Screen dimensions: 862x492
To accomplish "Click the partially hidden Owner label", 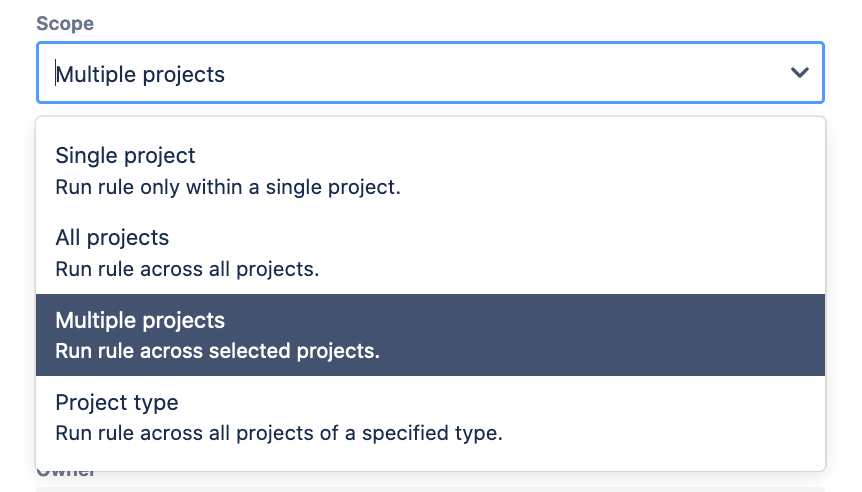I will [66, 474].
